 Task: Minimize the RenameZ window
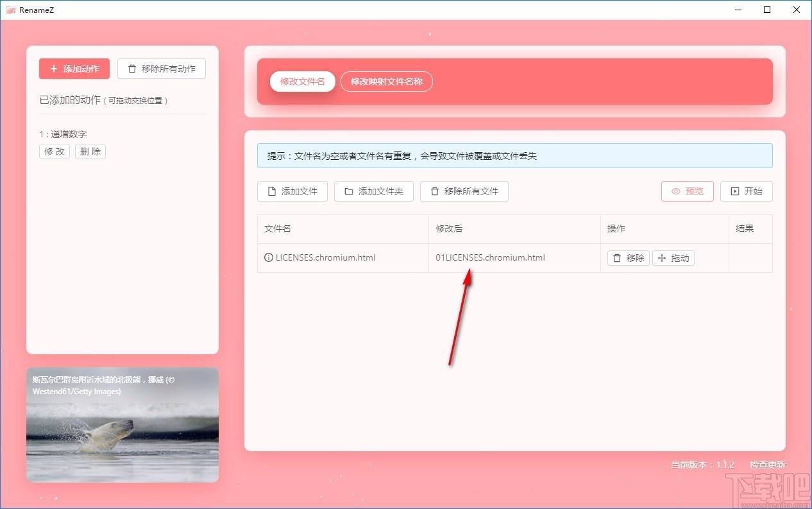tap(737, 10)
